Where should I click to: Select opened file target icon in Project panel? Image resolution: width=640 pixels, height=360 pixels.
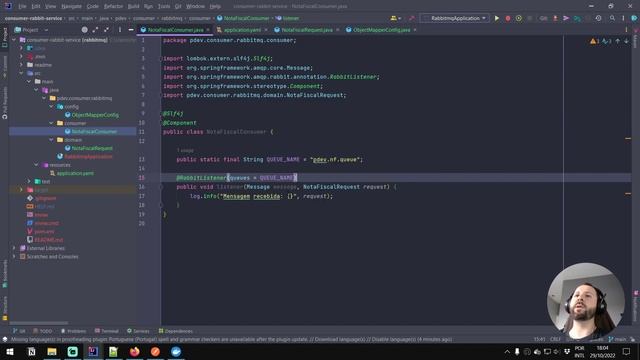[x=84, y=30]
